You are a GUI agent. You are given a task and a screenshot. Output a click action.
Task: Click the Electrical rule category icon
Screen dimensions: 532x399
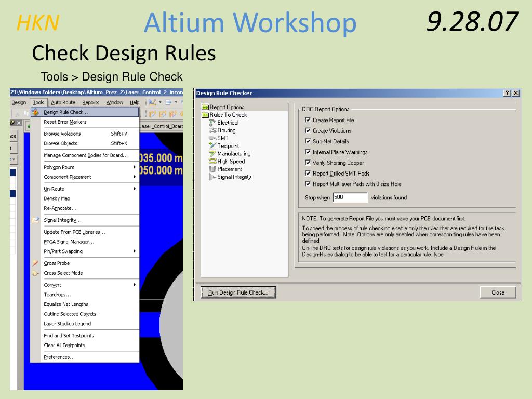coord(212,123)
